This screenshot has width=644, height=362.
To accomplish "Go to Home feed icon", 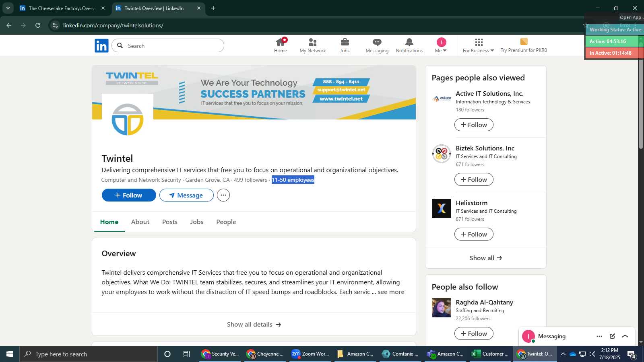I will [x=281, y=45].
